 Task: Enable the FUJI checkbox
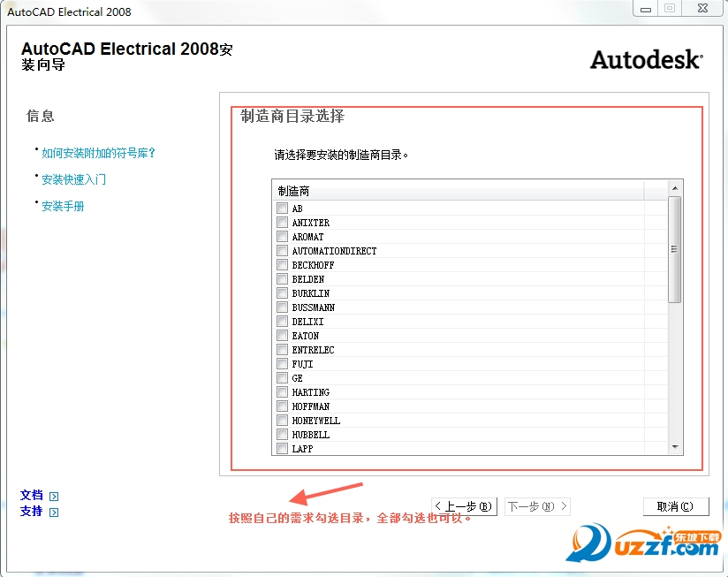click(282, 363)
